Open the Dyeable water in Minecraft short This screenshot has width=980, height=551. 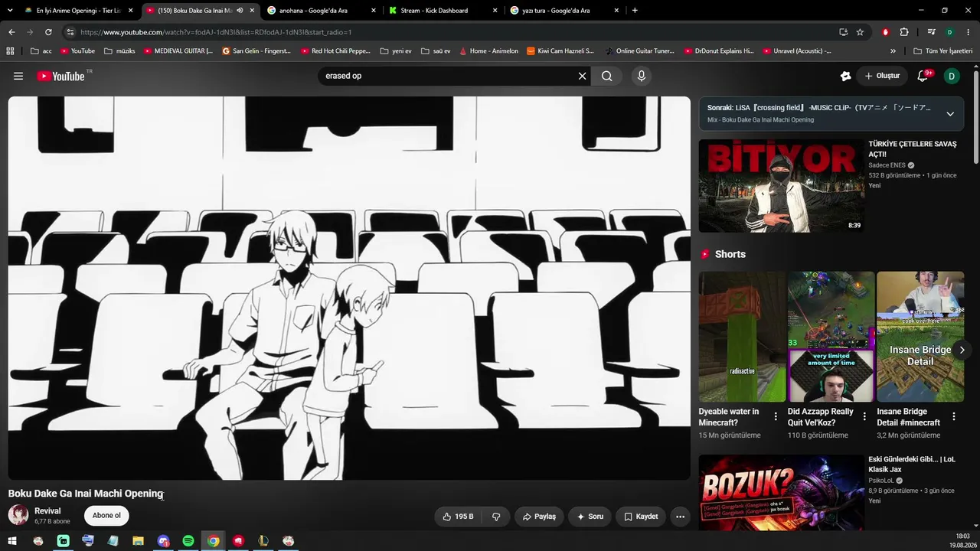(x=742, y=337)
